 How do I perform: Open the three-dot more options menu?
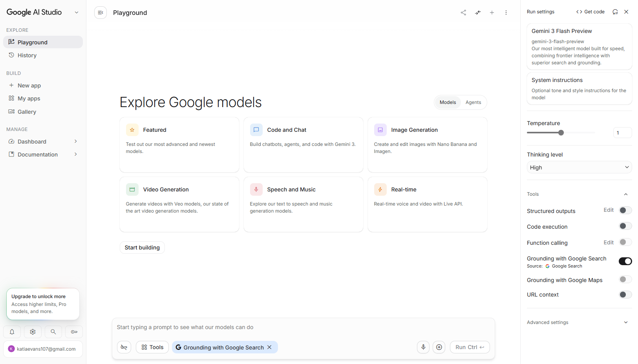[x=506, y=13]
